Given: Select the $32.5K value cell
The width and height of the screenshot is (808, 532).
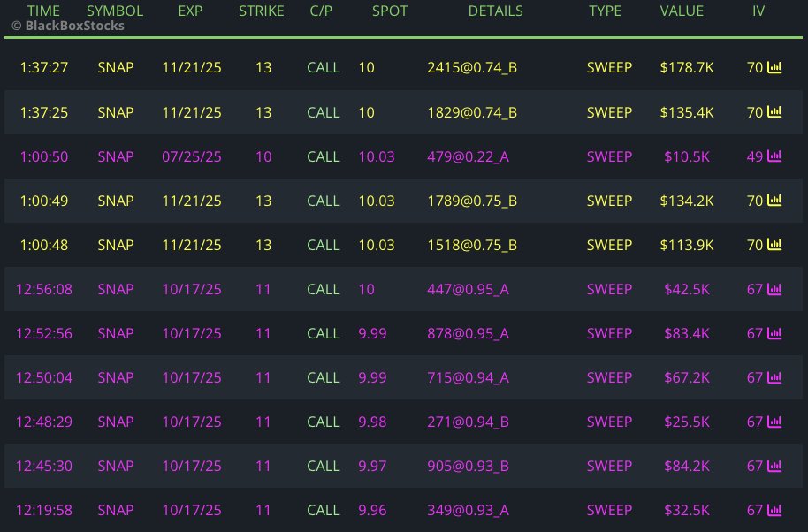Looking at the screenshot, I should tap(687, 511).
